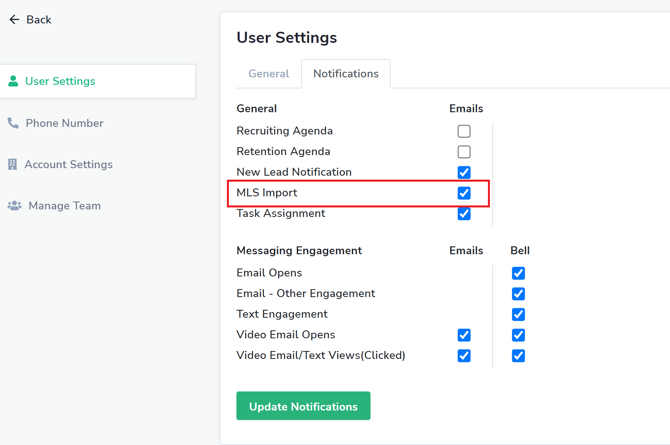Viewport: 670px width, 445px height.
Task: Click the User Settings person icon
Action: click(x=13, y=81)
